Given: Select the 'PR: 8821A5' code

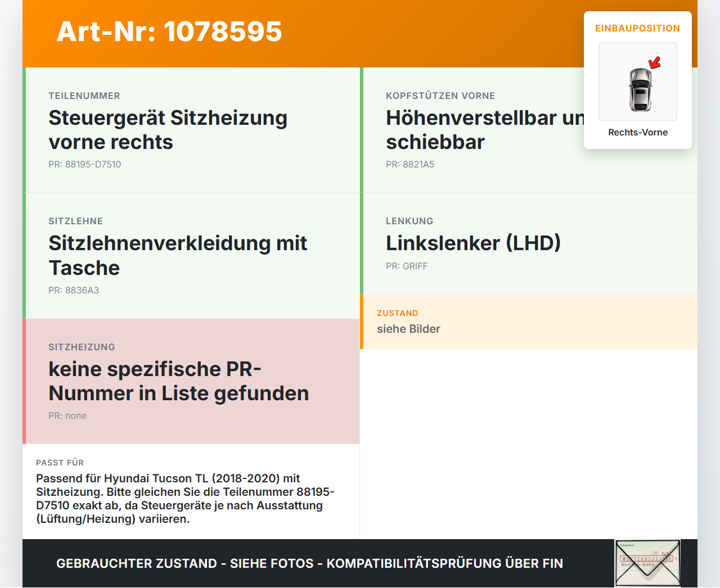Looking at the screenshot, I should pos(410,165).
